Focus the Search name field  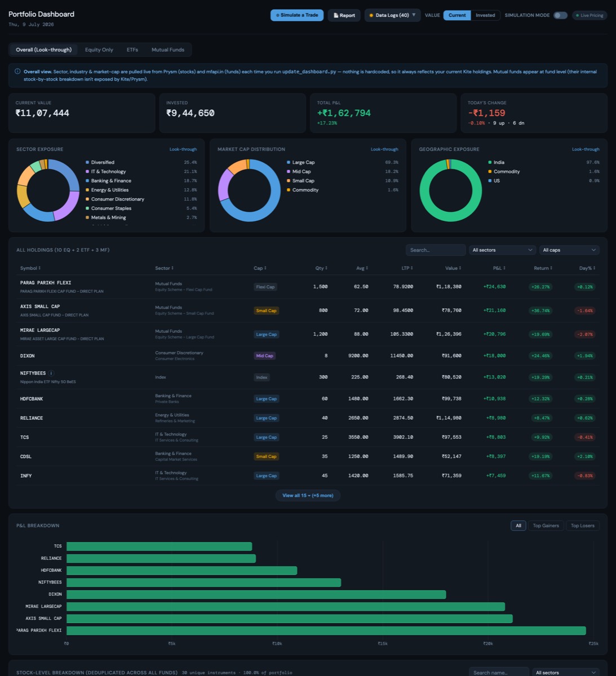click(499, 672)
